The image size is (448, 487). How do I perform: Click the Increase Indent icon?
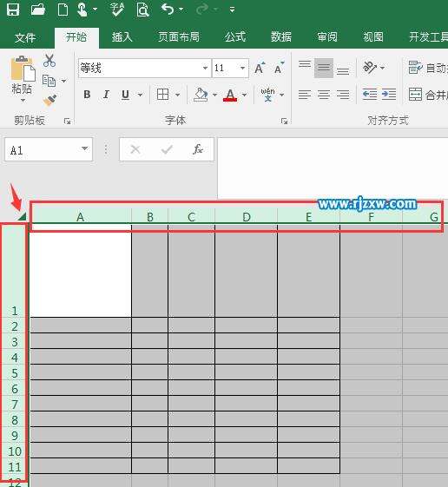[389, 94]
